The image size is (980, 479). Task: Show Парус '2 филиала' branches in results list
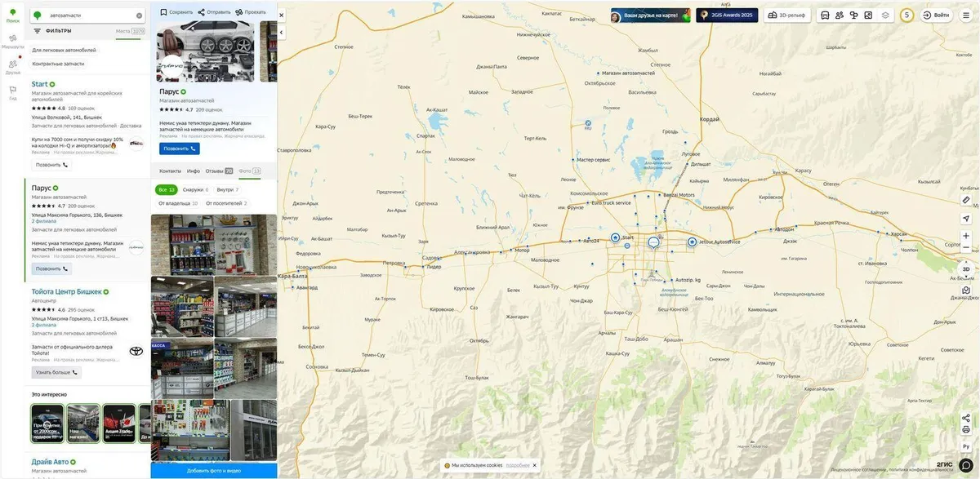click(x=44, y=221)
